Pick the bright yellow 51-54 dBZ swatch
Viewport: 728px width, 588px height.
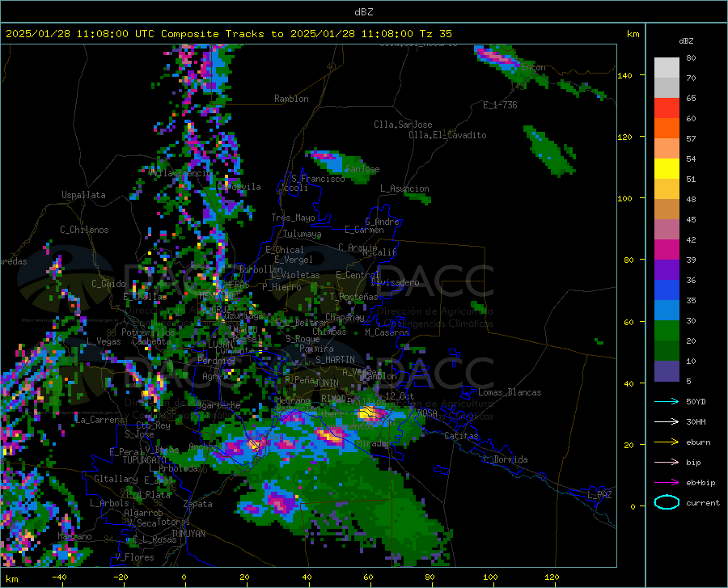tap(667, 169)
